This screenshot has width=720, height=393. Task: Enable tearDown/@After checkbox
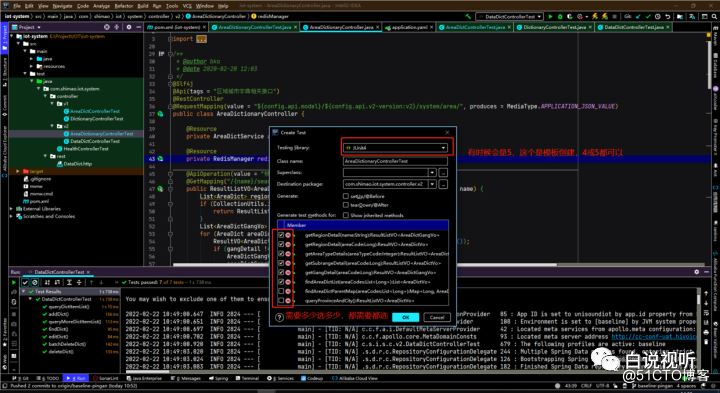tap(346, 205)
